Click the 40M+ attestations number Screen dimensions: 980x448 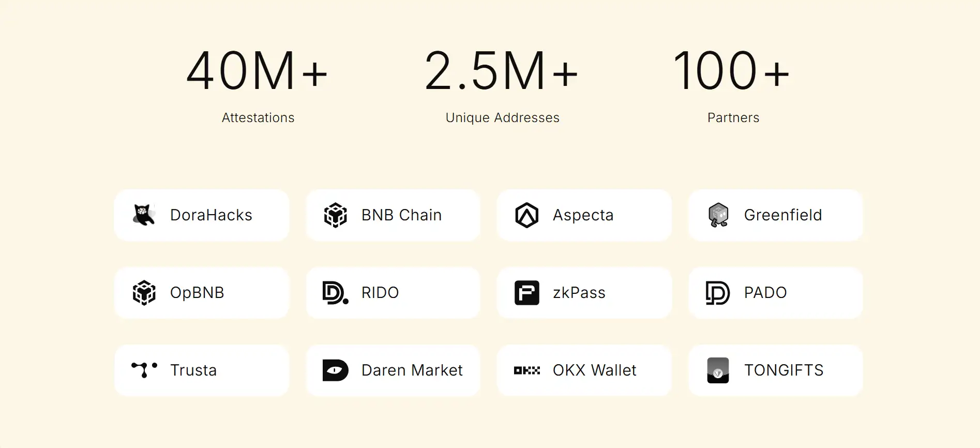click(257, 71)
